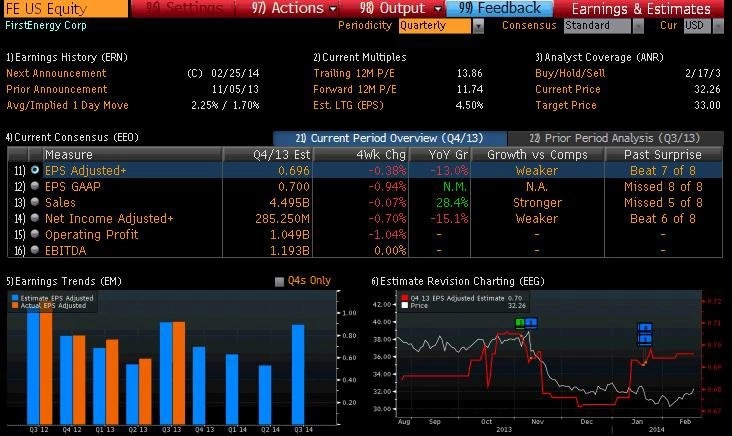Switch to Prior Period Analysis (Q3/13) tab
Image resolution: width=732 pixels, height=436 pixels.
pyautogui.click(x=615, y=138)
